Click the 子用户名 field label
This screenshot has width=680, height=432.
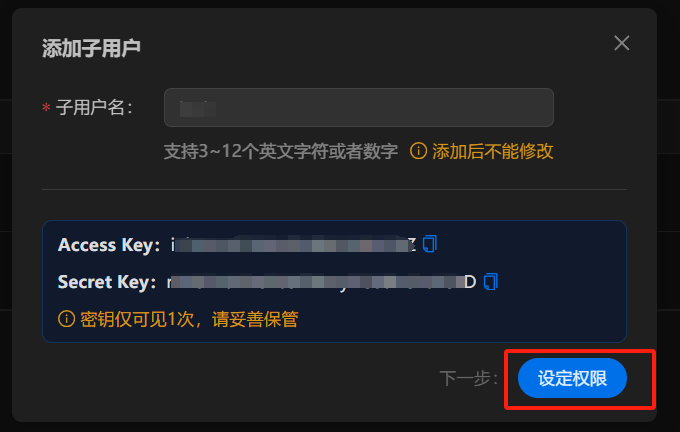coord(94,108)
